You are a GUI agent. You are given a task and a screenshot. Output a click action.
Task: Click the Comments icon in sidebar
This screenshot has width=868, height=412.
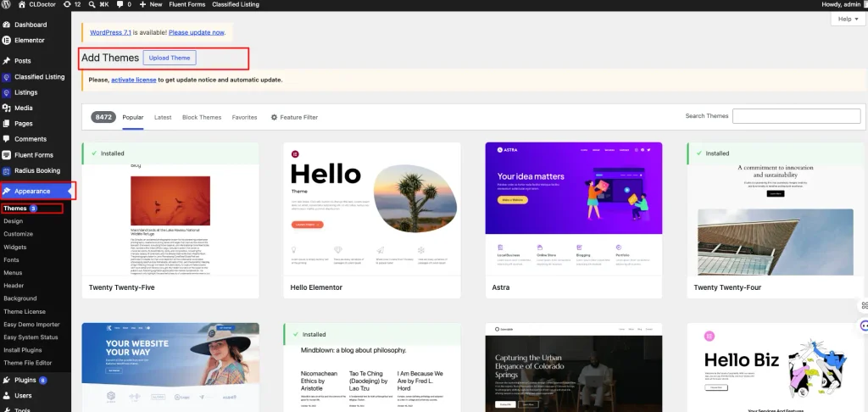click(x=7, y=139)
